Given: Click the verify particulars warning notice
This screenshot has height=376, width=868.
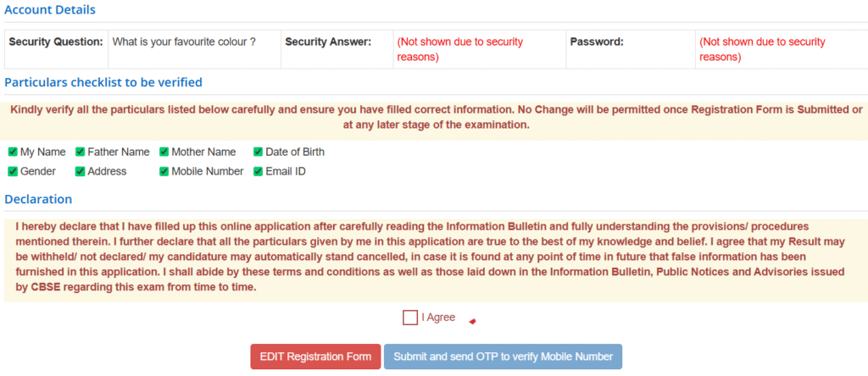Looking at the screenshot, I should (434, 117).
